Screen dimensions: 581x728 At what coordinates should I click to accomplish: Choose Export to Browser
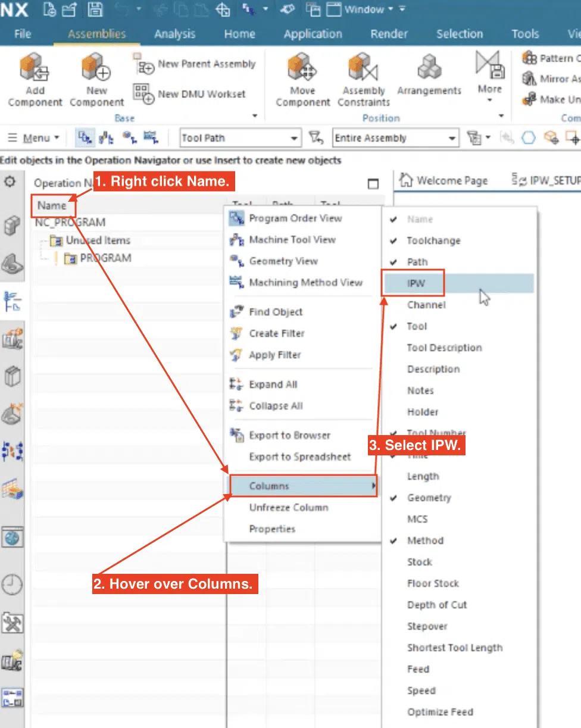click(x=302, y=436)
